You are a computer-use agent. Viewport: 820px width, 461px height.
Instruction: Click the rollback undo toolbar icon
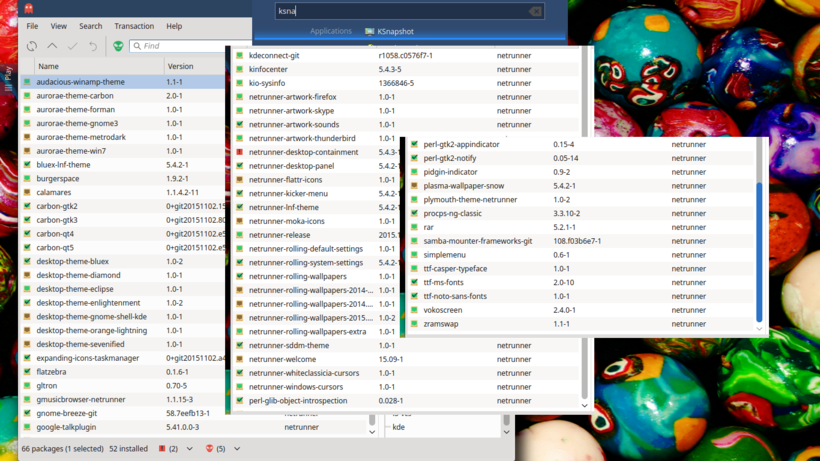point(93,46)
